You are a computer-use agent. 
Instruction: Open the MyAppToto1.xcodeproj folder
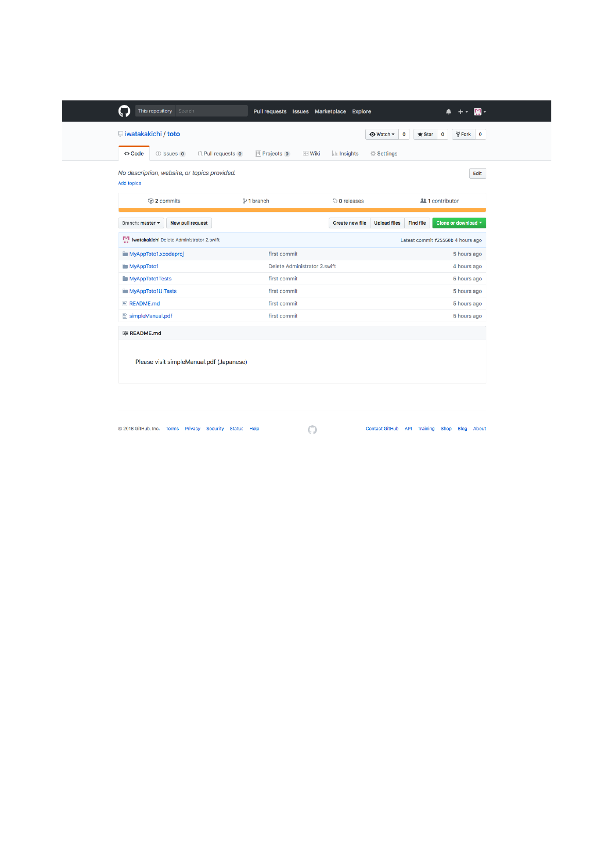click(x=156, y=254)
